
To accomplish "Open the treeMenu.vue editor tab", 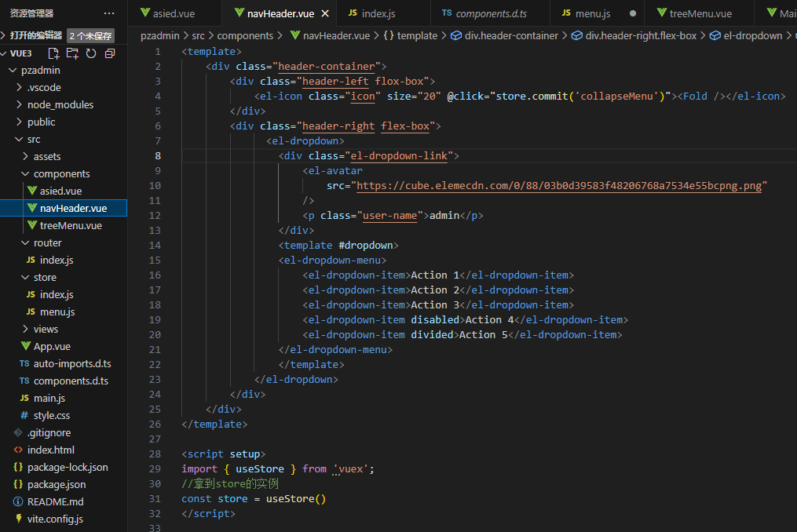I will coord(700,13).
